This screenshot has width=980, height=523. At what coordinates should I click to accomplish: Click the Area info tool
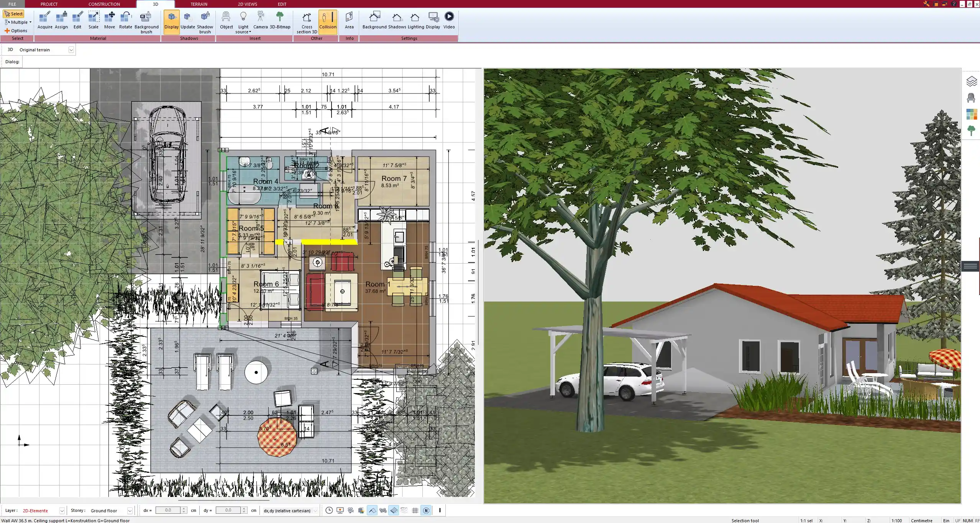point(349,20)
